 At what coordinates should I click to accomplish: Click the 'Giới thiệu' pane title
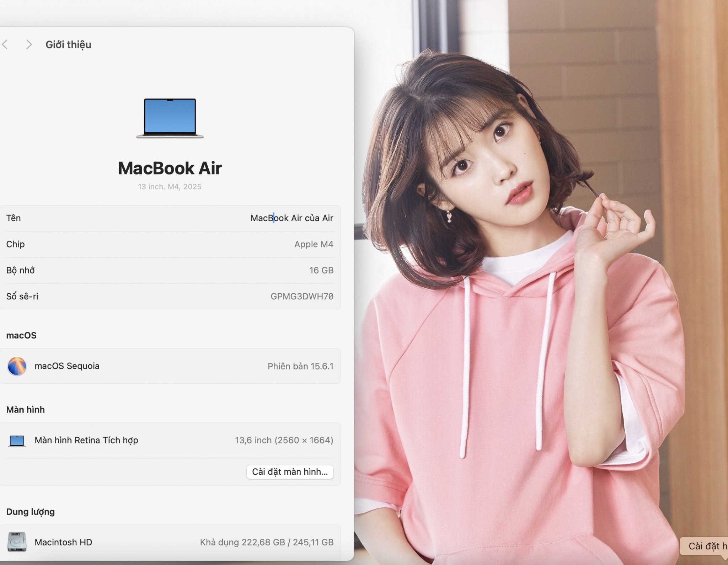pyautogui.click(x=68, y=44)
